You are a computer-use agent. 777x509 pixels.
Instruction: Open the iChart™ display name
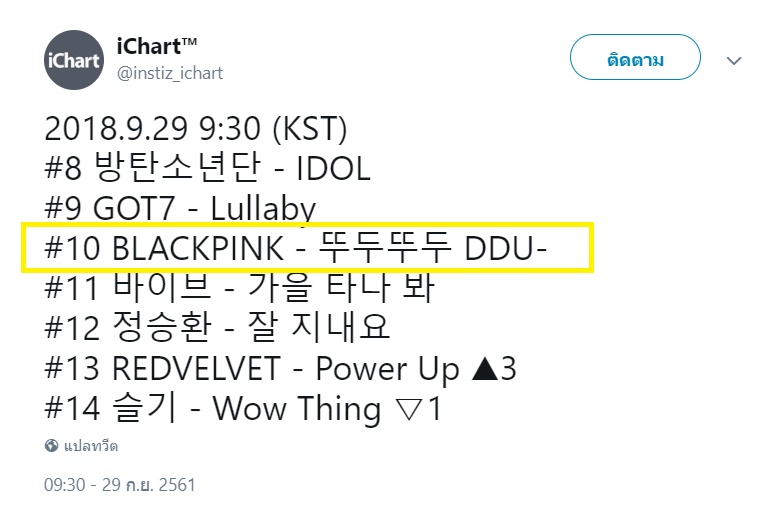coord(157,46)
